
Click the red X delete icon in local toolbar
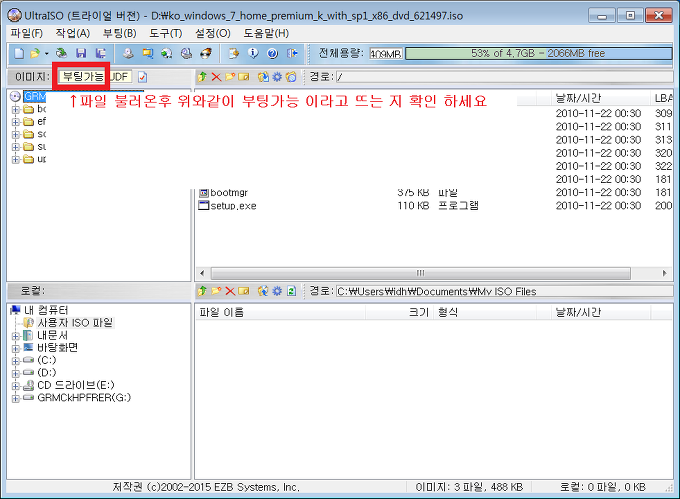(230, 291)
